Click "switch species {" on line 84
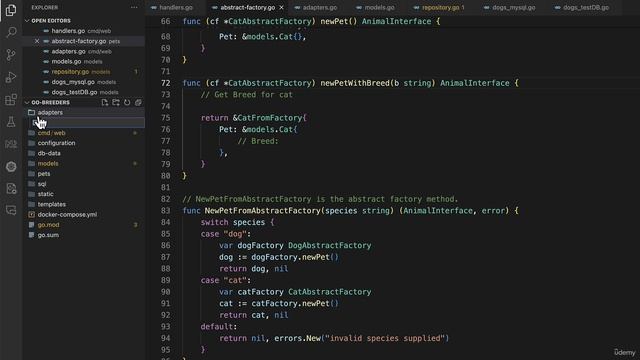The width and height of the screenshot is (640, 360). point(237,222)
